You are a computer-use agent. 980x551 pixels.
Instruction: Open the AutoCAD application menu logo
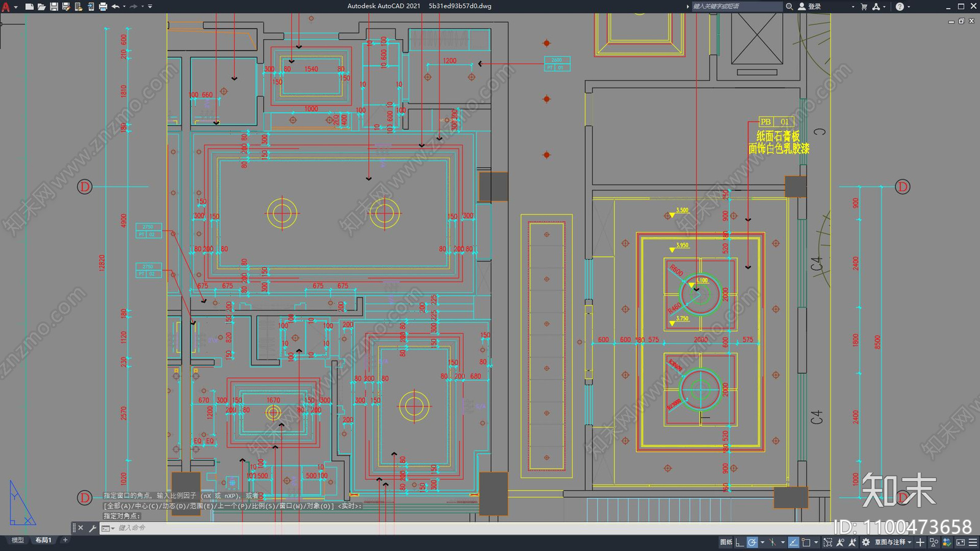click(6, 7)
